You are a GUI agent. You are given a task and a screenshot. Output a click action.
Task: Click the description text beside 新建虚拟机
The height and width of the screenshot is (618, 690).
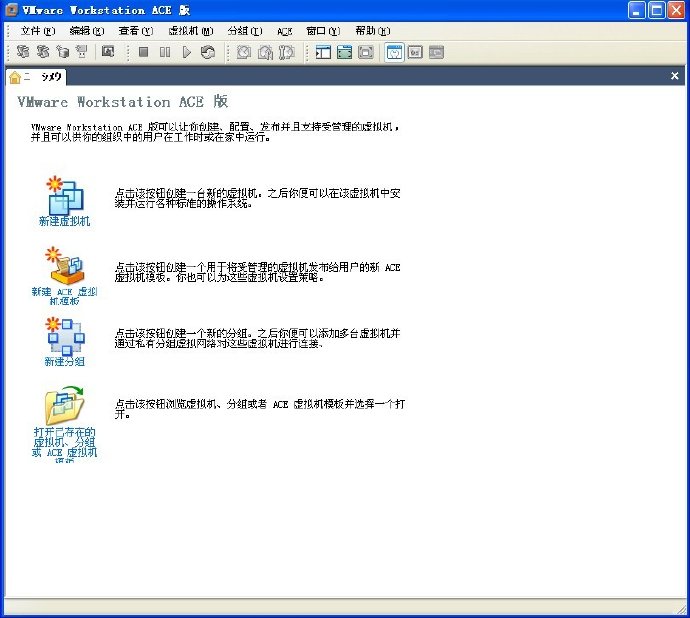257,198
